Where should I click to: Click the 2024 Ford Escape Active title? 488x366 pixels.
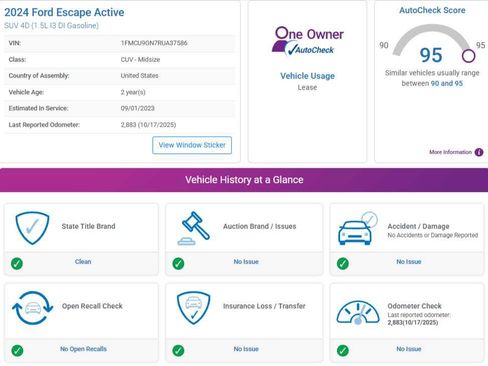tap(64, 12)
